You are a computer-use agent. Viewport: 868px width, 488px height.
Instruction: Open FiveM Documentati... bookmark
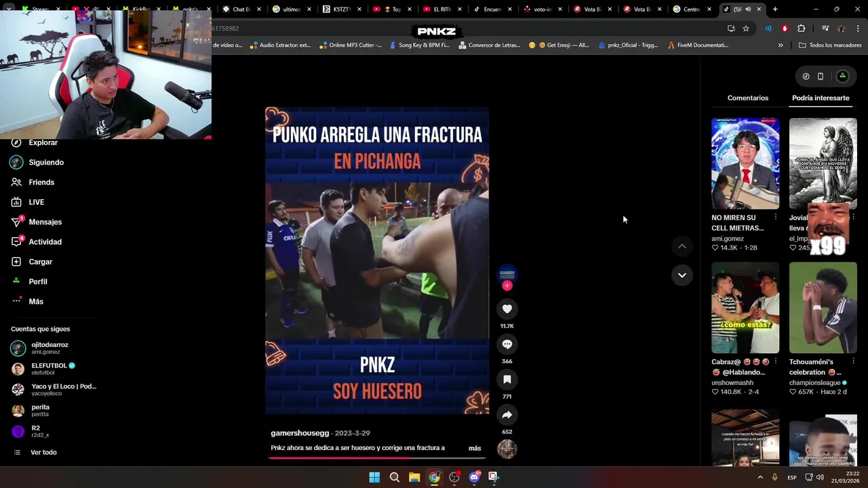pyautogui.click(x=698, y=45)
